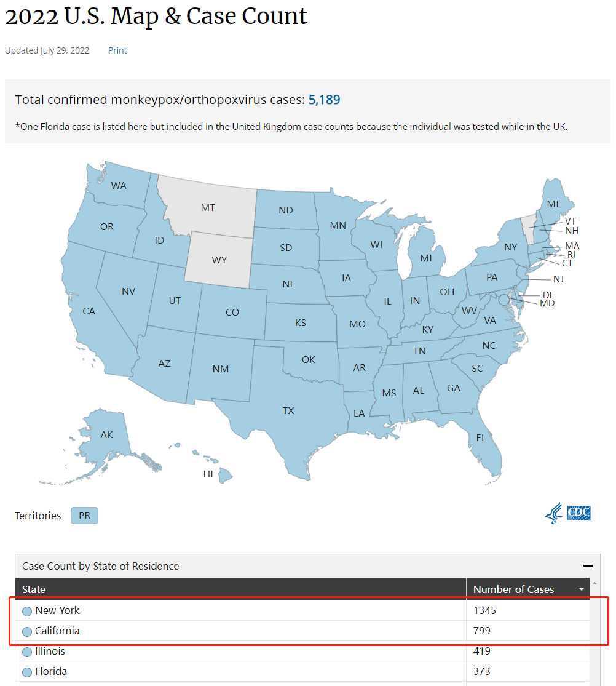Click the NJ label on map
616x686 pixels.
tap(558, 279)
